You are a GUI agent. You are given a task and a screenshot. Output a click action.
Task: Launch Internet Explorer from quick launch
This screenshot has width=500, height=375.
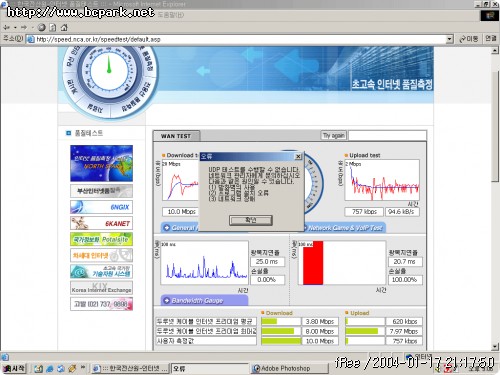click(50, 369)
